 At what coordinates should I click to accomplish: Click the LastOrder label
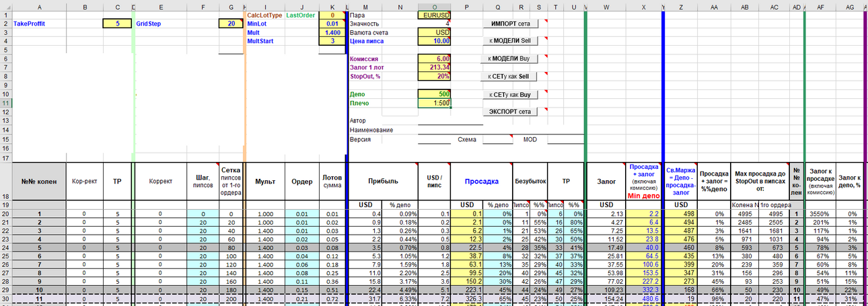tap(300, 15)
